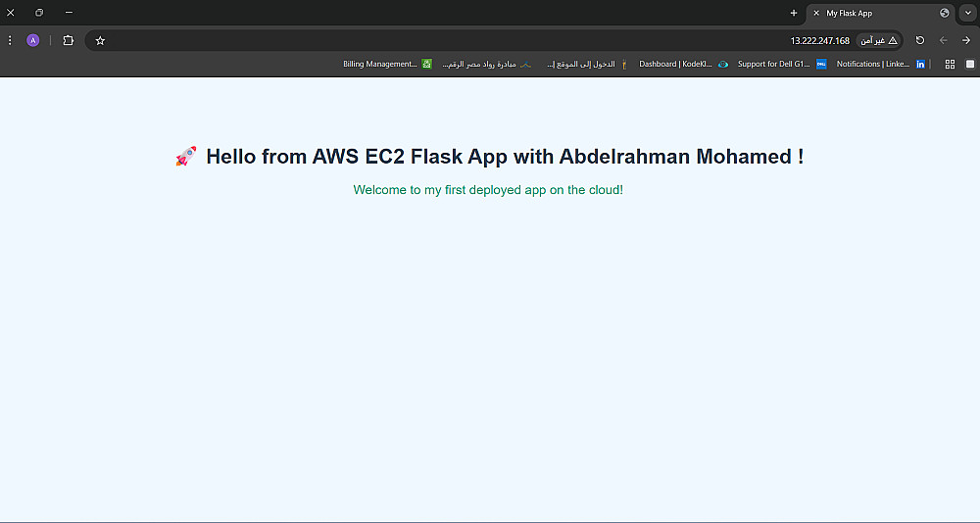Restore down the browser window
This screenshot has height=523, width=980.
(39, 13)
